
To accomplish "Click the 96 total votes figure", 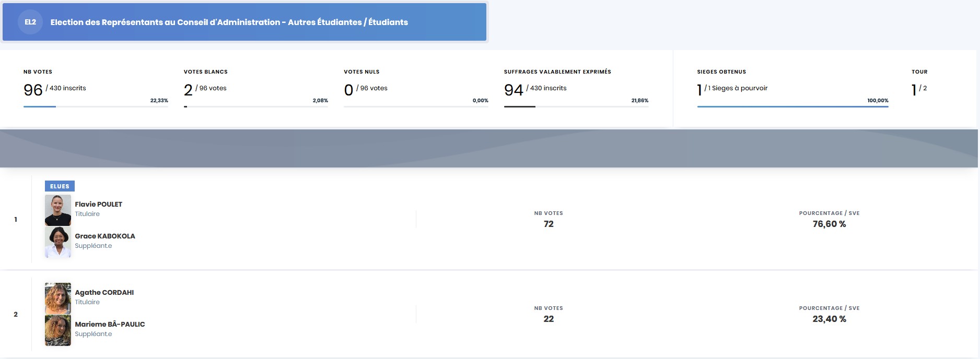I will click(x=33, y=90).
